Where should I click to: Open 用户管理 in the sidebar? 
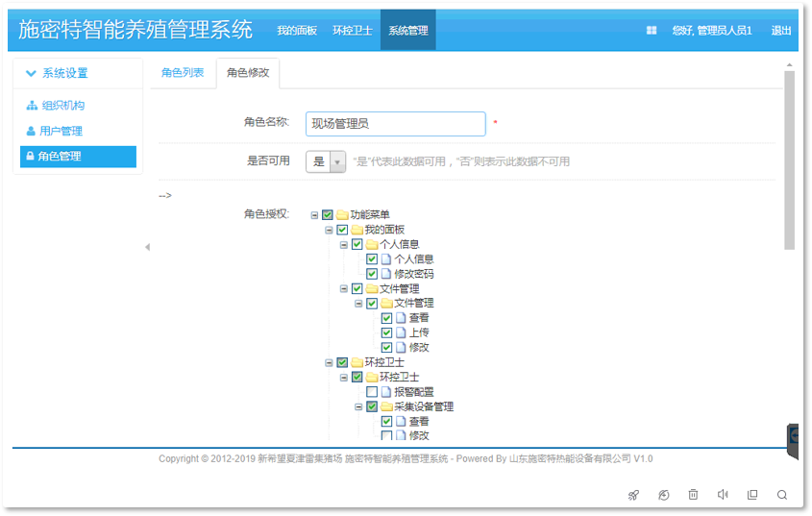(61, 131)
